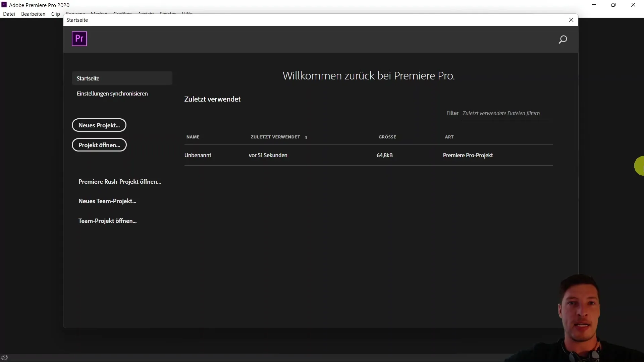Click the 'vor 51 Sekunden' cell

[268, 155]
